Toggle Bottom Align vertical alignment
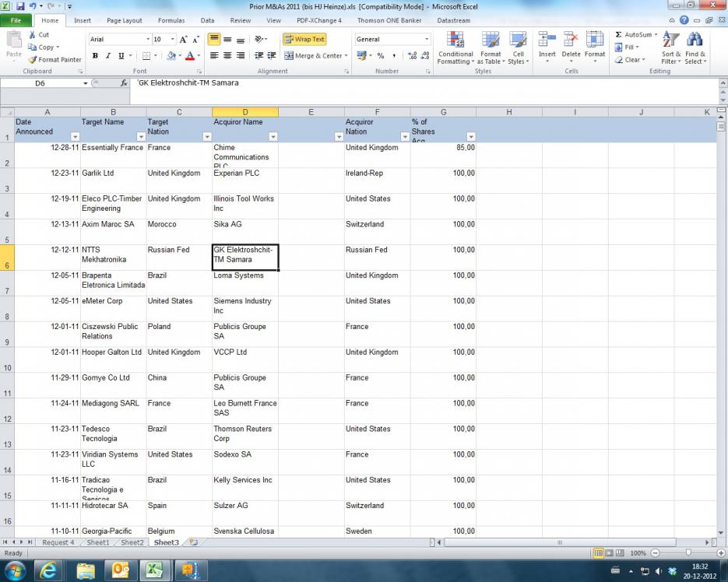The image size is (728, 582). coord(240,40)
